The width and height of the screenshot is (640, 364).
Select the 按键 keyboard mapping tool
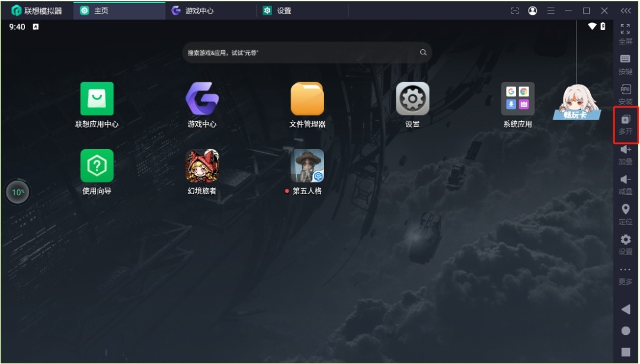[625, 64]
